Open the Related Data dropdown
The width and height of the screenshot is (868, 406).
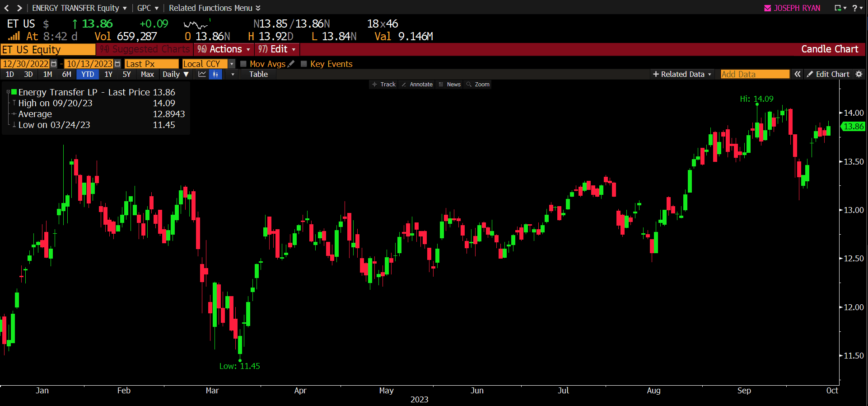[682, 74]
